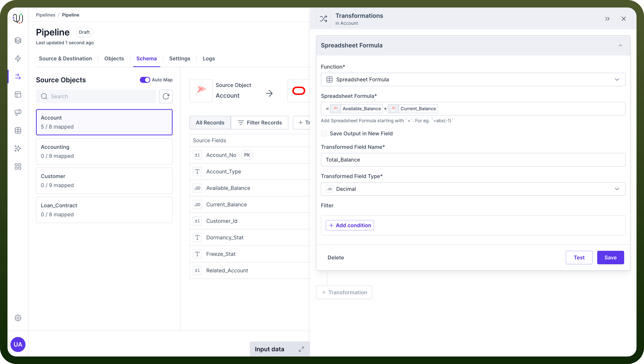
Task: Click the Current_Balance token in the formula
Action: pyautogui.click(x=413, y=108)
